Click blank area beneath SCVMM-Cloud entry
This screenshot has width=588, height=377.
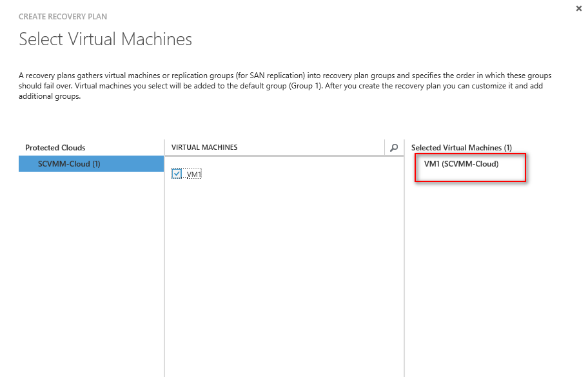coord(91,274)
